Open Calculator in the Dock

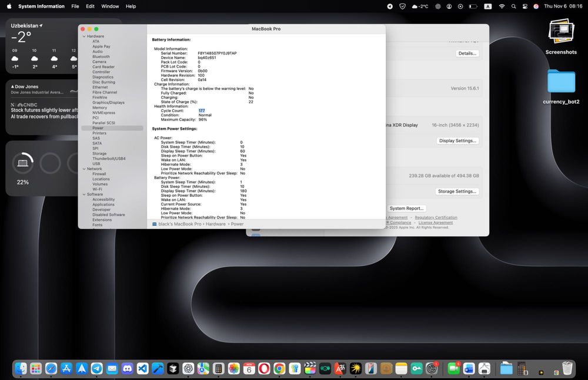tap(218, 369)
